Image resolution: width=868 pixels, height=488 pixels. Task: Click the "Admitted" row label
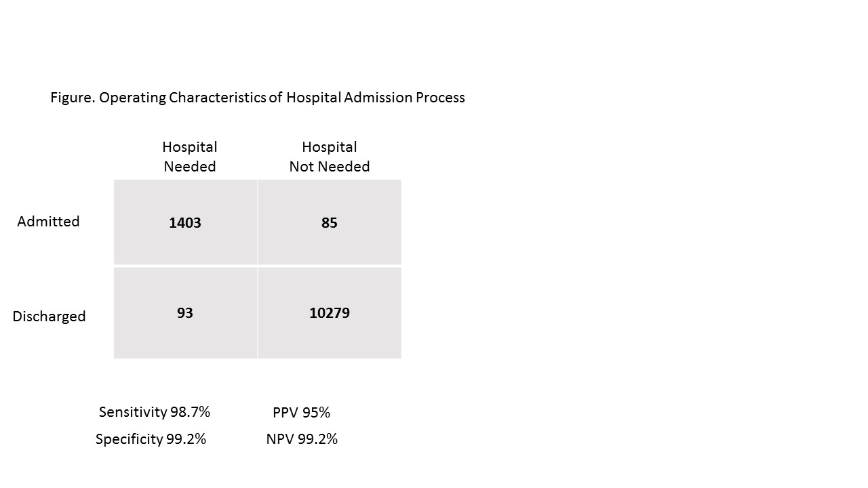pos(48,222)
